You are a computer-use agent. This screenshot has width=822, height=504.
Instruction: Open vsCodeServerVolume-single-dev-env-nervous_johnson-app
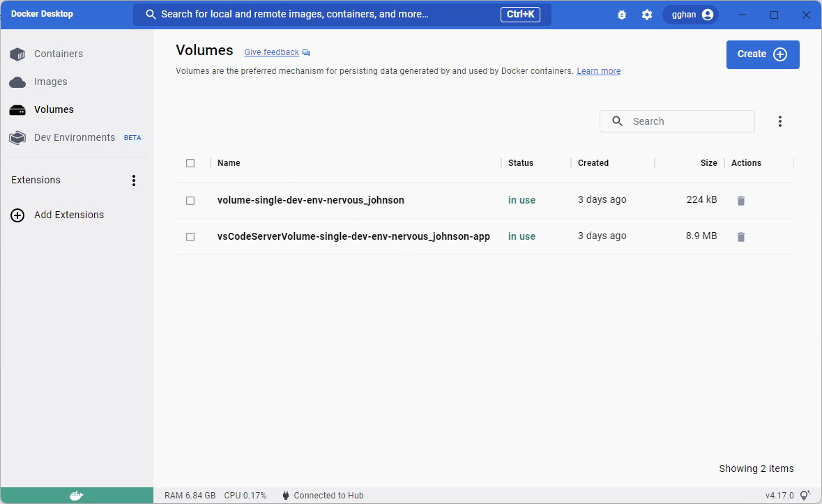coord(354,236)
